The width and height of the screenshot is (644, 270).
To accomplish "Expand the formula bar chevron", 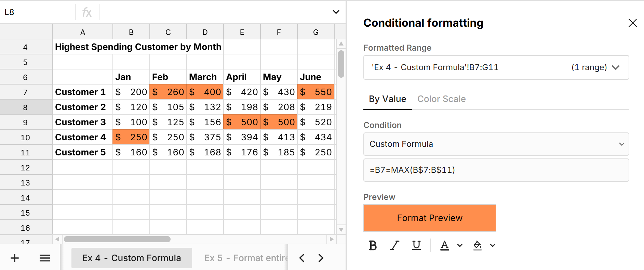I will 336,12.
